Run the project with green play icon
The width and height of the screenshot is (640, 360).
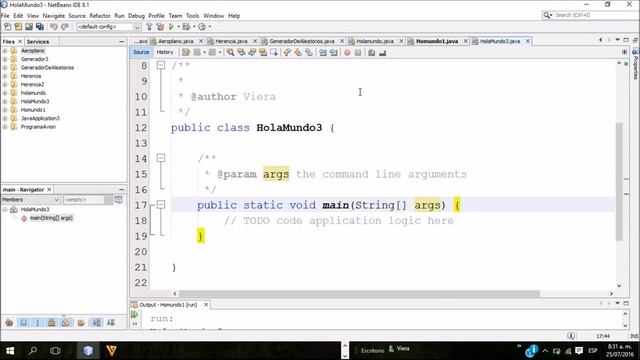pyautogui.click(x=171, y=27)
